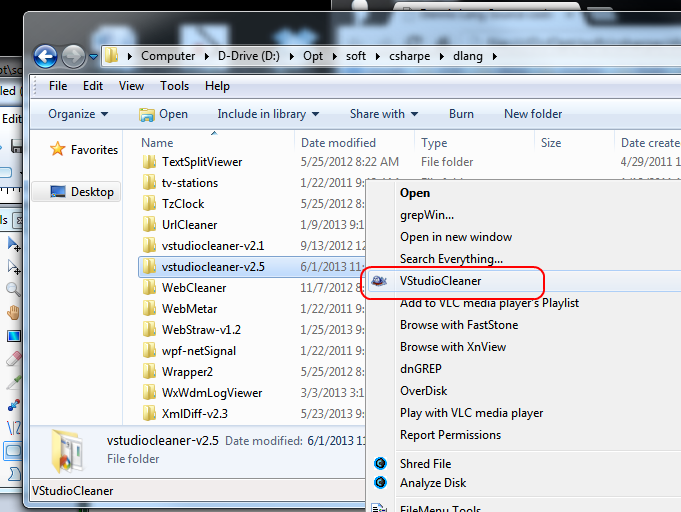
Task: Click the Favorites star icon
Action: (x=58, y=149)
